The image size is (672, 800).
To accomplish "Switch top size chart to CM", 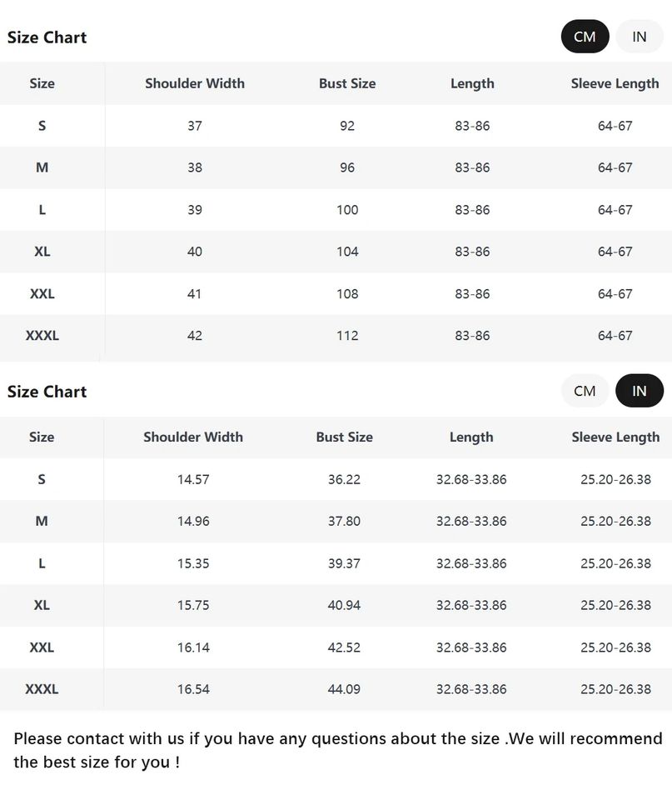I will pos(585,37).
